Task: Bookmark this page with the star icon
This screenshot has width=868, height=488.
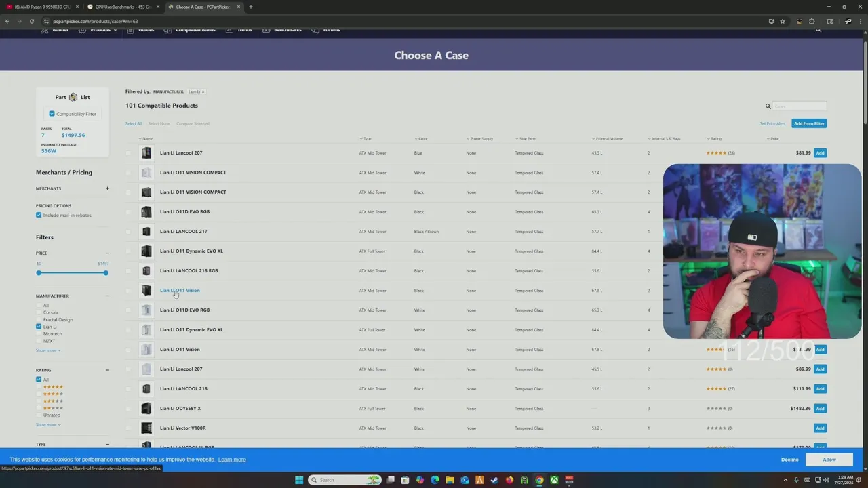Action: coord(783,21)
